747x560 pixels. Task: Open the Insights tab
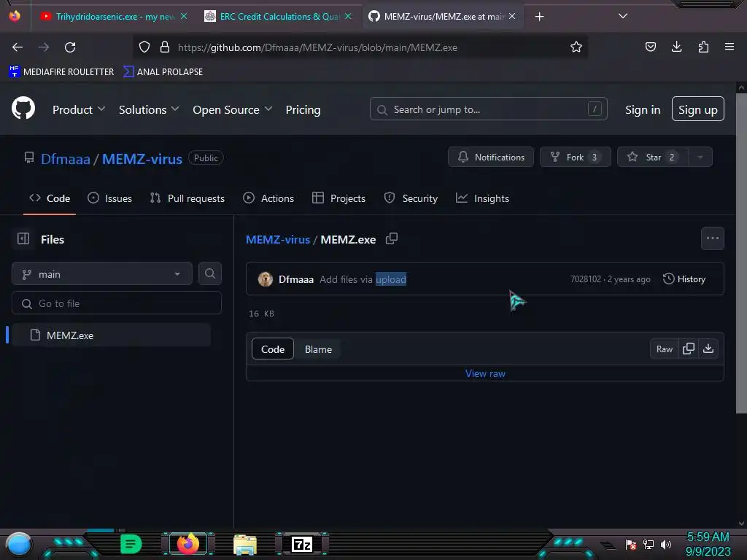click(x=482, y=198)
